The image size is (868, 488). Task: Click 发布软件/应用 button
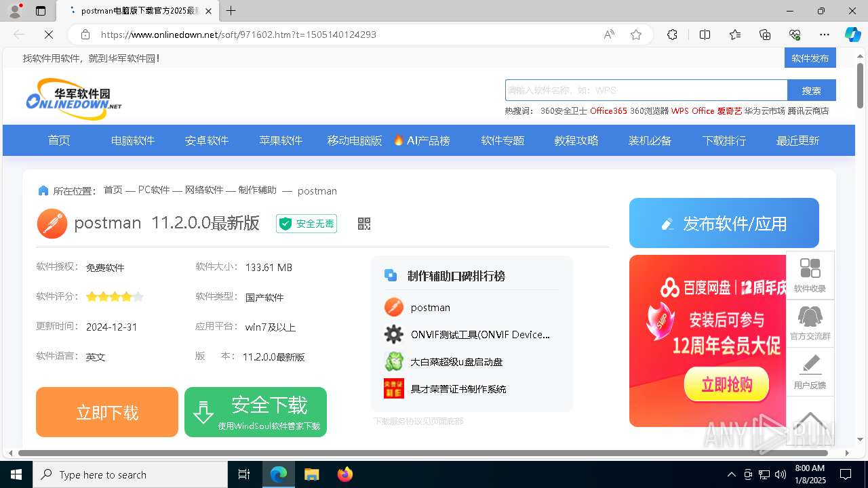[724, 223]
